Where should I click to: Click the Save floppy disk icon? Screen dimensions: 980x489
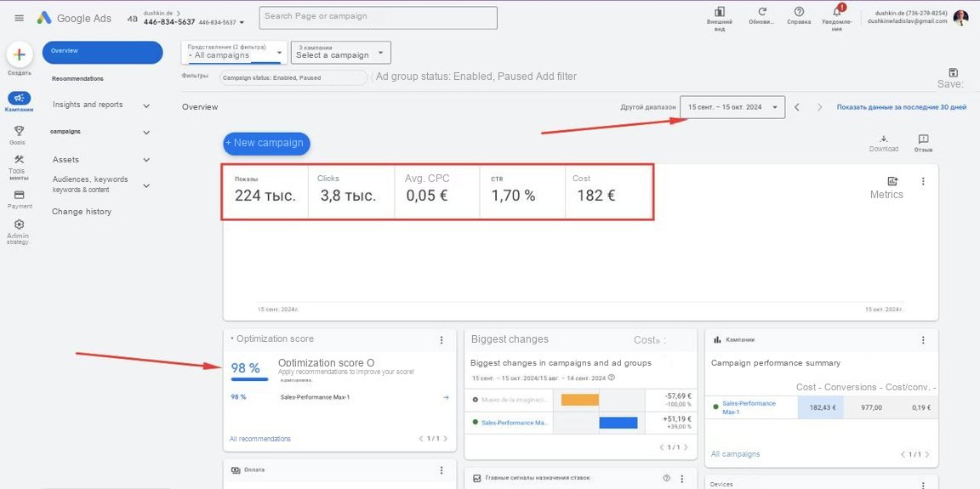[x=953, y=72]
